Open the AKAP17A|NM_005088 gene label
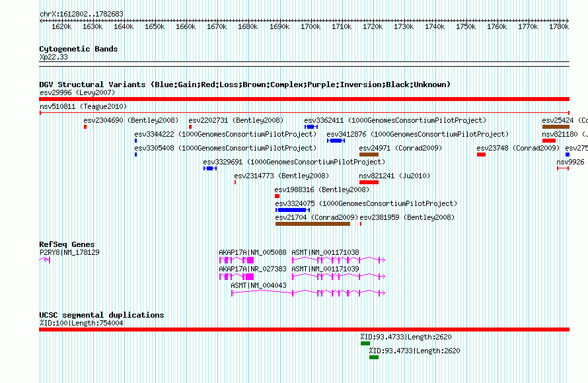588x383 pixels. [253, 253]
